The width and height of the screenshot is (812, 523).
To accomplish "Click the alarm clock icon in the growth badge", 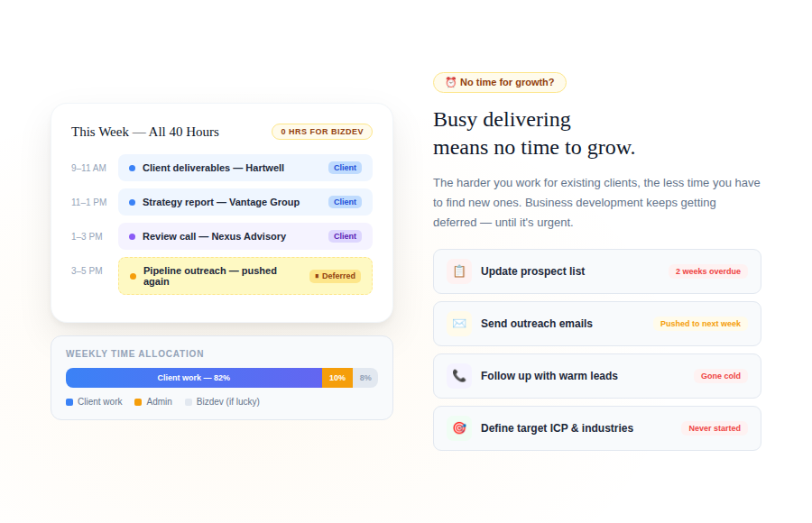I will pyautogui.click(x=450, y=82).
